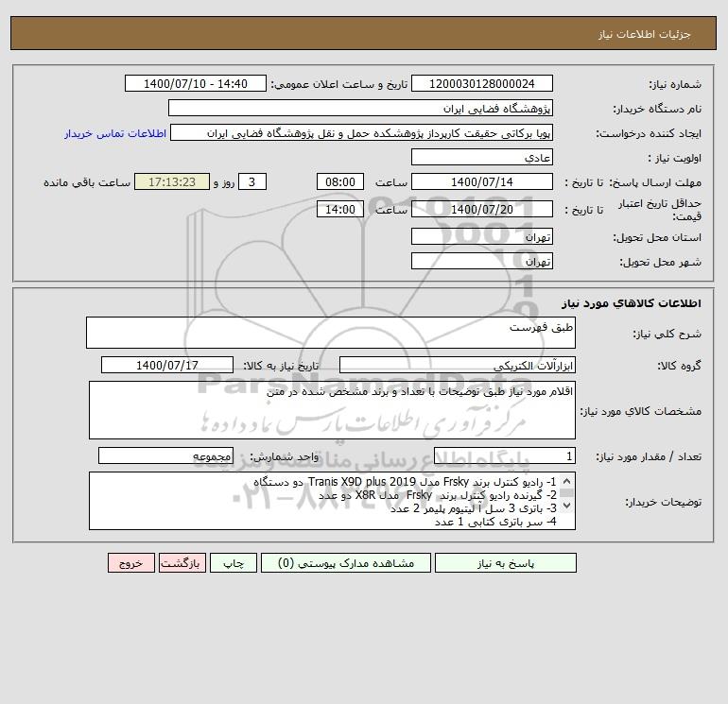Click buyer notes line باتری 3 سل لیتیوم پلیمر
The image size is (728, 704).
pyautogui.click(x=473, y=508)
